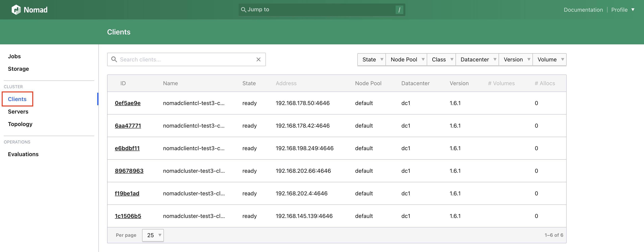The width and height of the screenshot is (644, 252).
Task: Open the Documentation link
Action: [x=583, y=10]
